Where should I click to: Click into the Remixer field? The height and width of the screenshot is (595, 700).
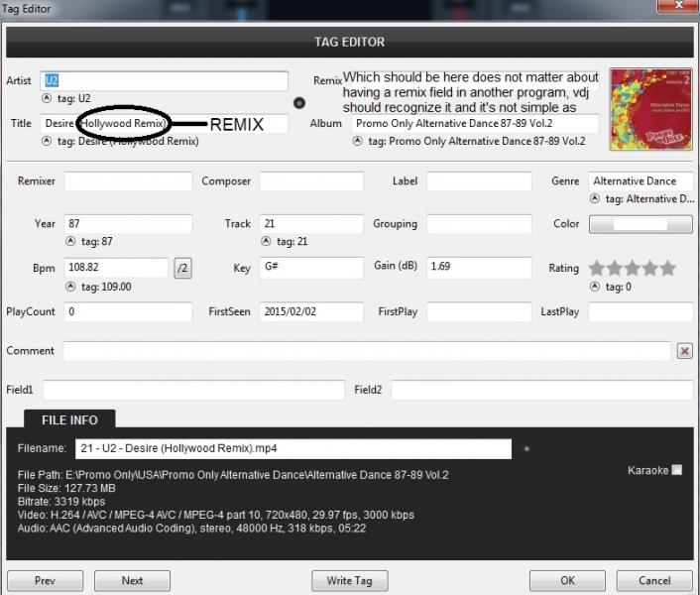128,181
